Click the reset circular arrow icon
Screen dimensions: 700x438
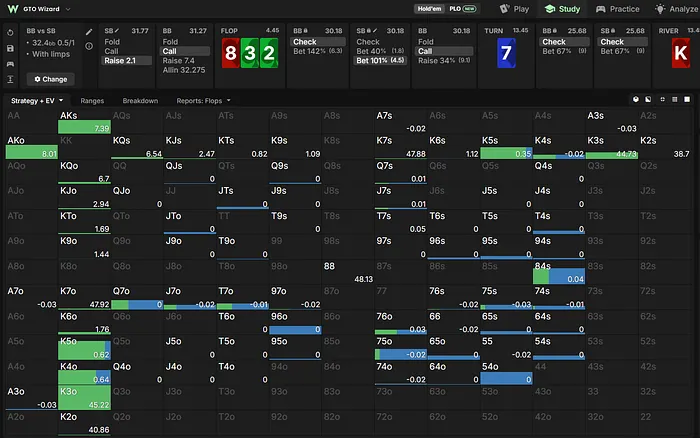point(10,33)
